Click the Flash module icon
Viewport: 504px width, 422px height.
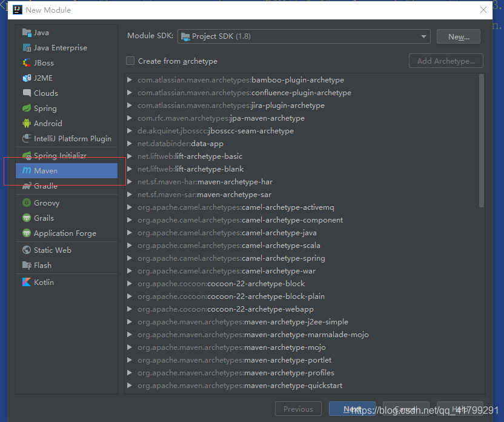(x=27, y=265)
